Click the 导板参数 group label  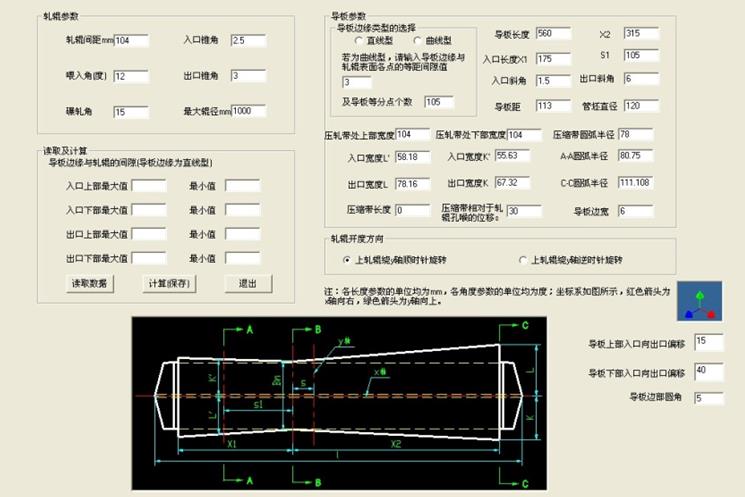pyautogui.click(x=349, y=16)
